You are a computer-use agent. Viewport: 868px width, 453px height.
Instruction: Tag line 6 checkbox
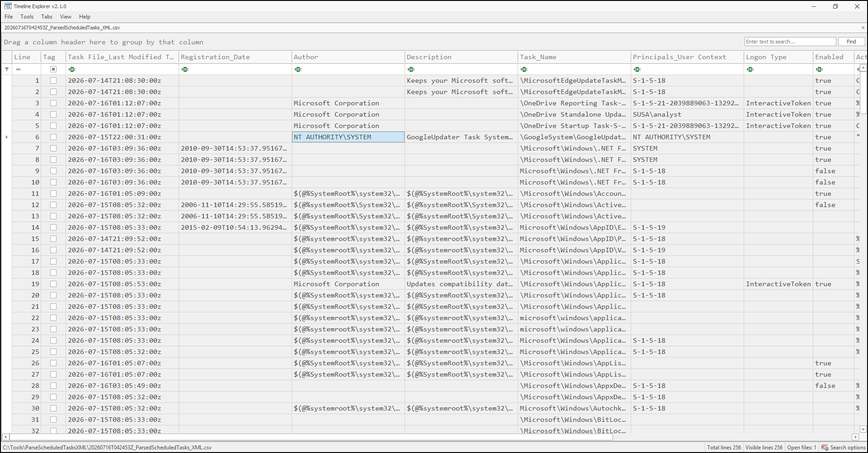pos(53,137)
